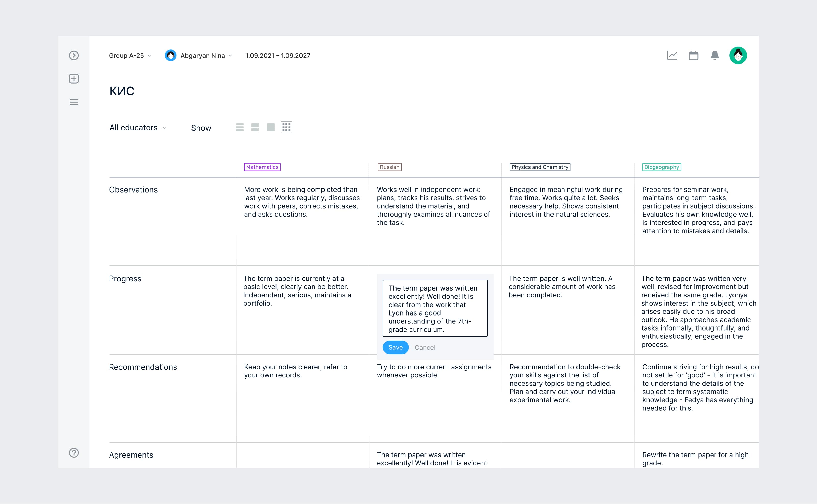Open notifications via the bell icon

[715, 55]
